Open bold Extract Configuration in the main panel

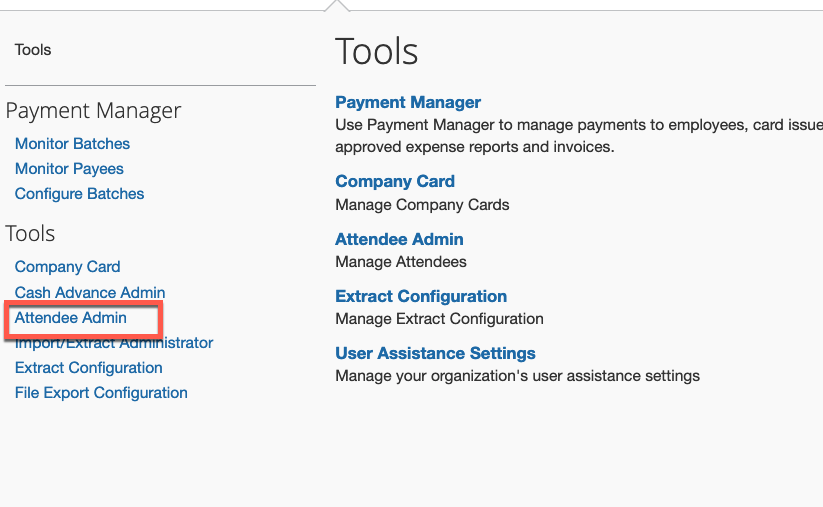421,296
